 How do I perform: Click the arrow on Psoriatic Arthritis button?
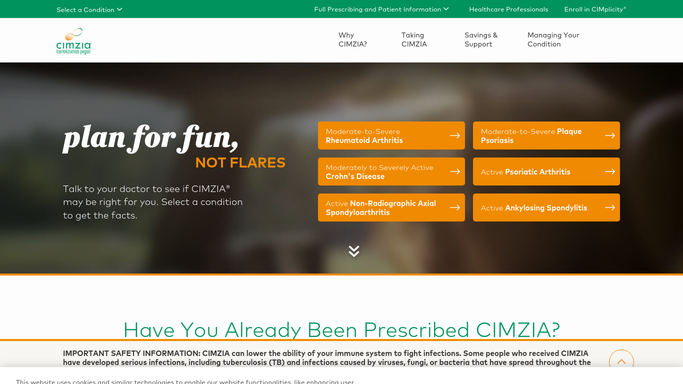pos(610,172)
